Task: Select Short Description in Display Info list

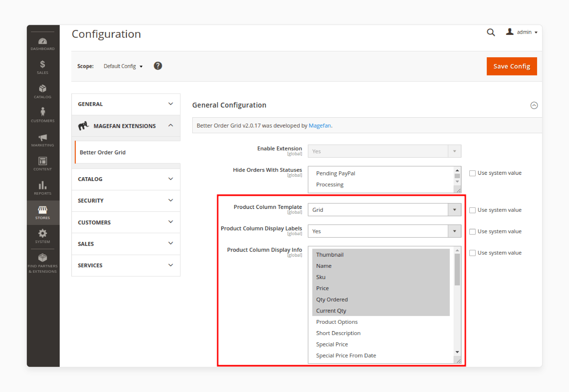Action: [381, 333]
